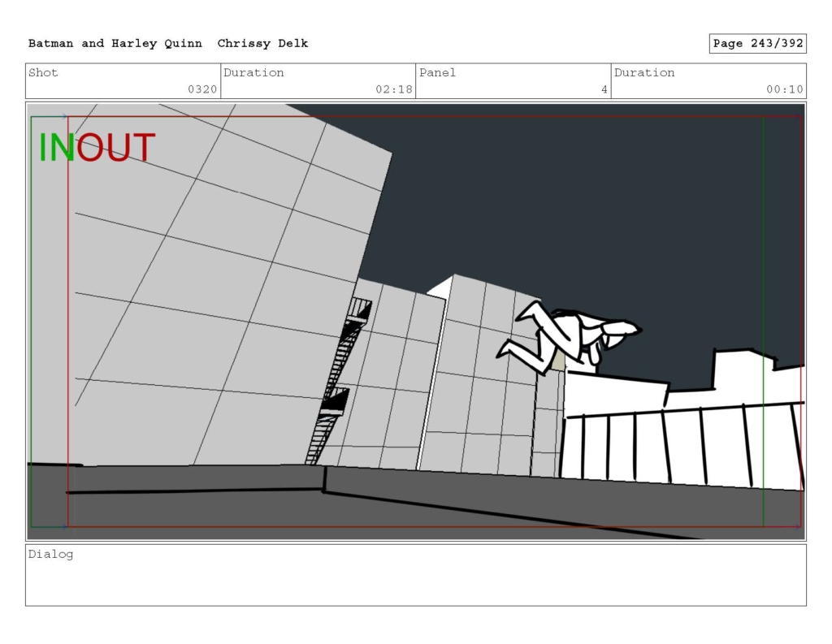Click the leaping character in the storyboard panel
Screen dimensions: 832x644
click(x=568, y=337)
